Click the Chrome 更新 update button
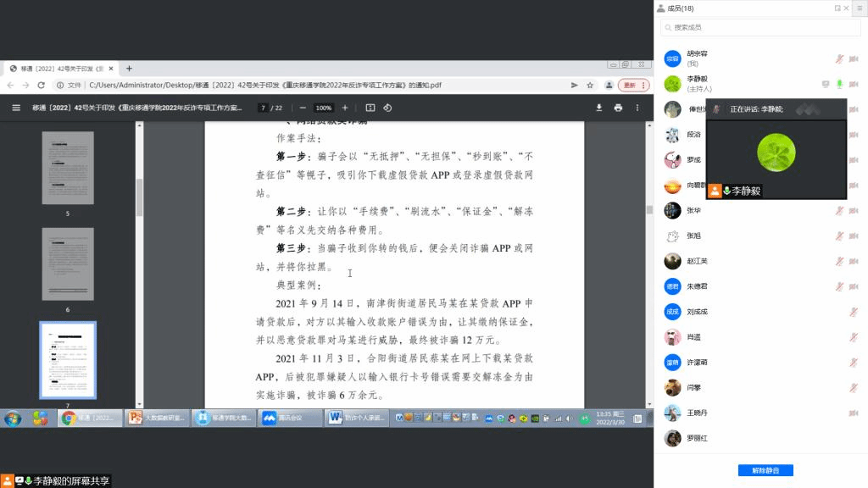The image size is (868, 488). (x=629, y=86)
